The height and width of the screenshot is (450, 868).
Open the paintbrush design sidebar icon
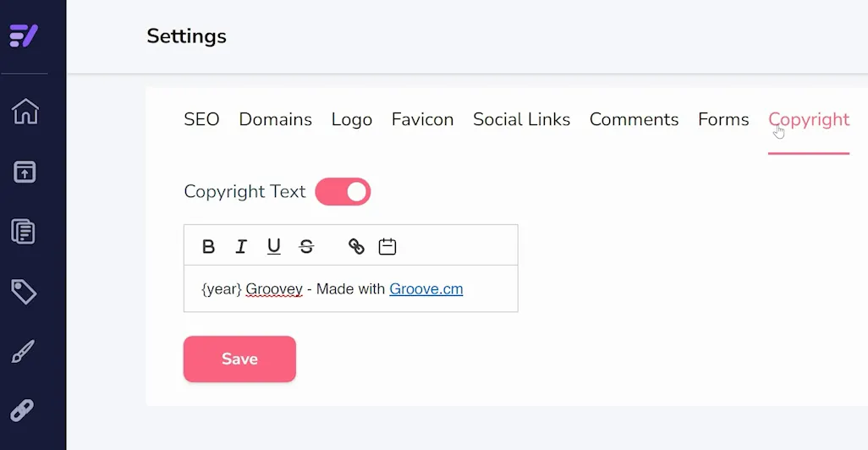[x=23, y=352]
